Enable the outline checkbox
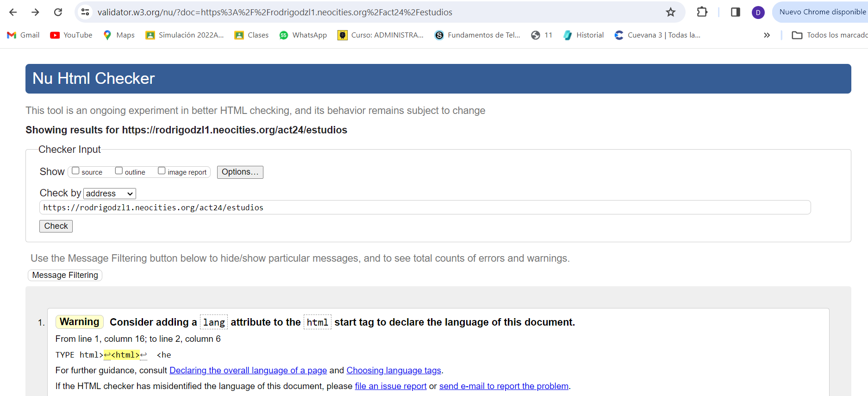This screenshot has height=396, width=868. click(x=119, y=171)
